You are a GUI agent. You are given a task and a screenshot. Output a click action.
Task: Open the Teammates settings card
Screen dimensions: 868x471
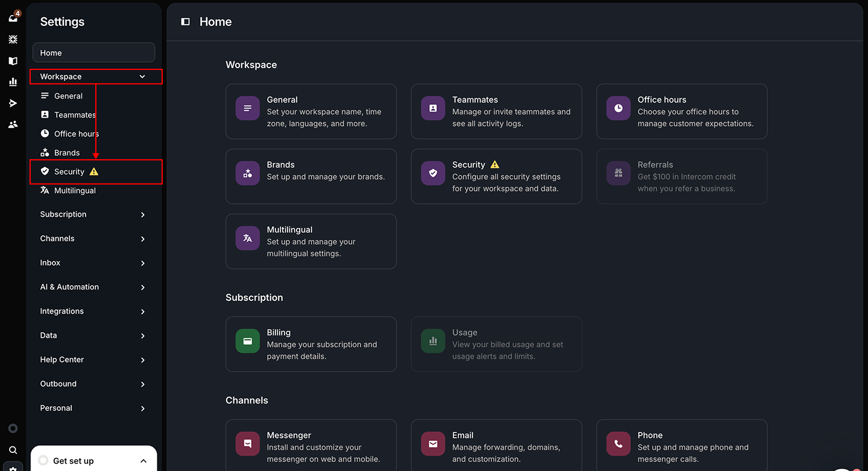coord(496,112)
